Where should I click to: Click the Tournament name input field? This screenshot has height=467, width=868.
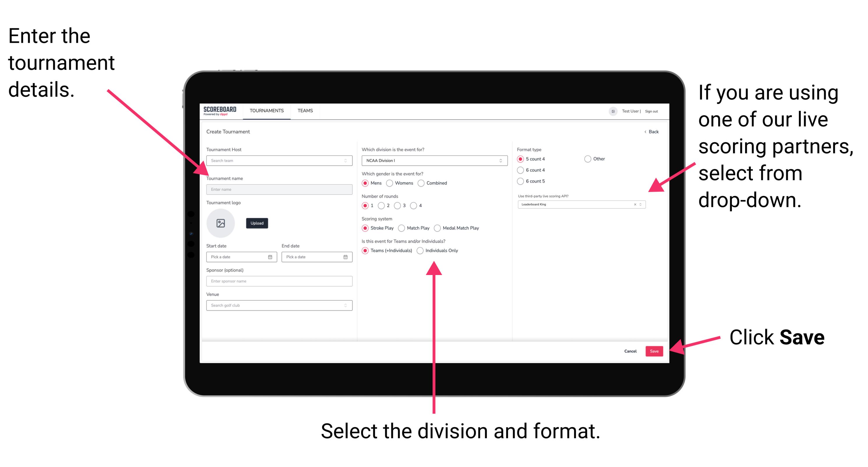(278, 189)
